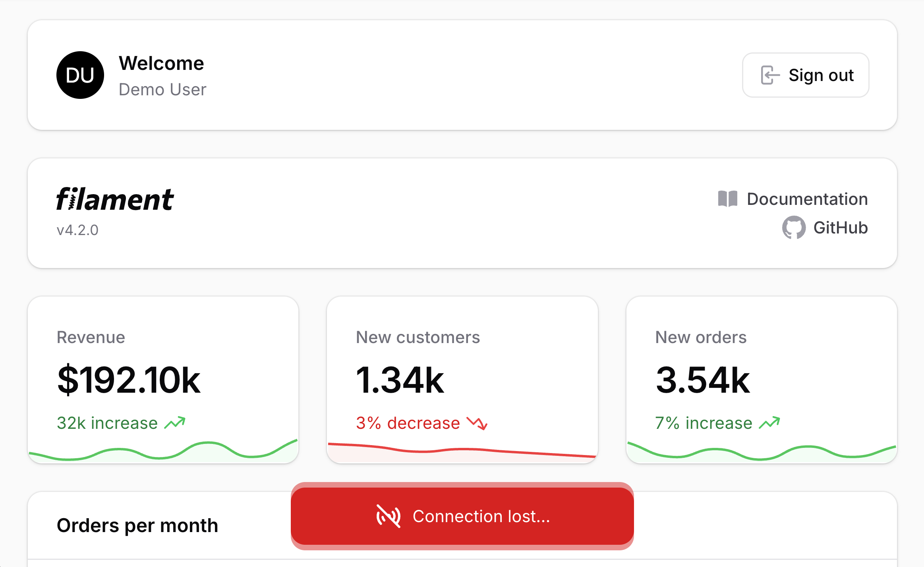Click the green Revenue sparkline chart

163,453
